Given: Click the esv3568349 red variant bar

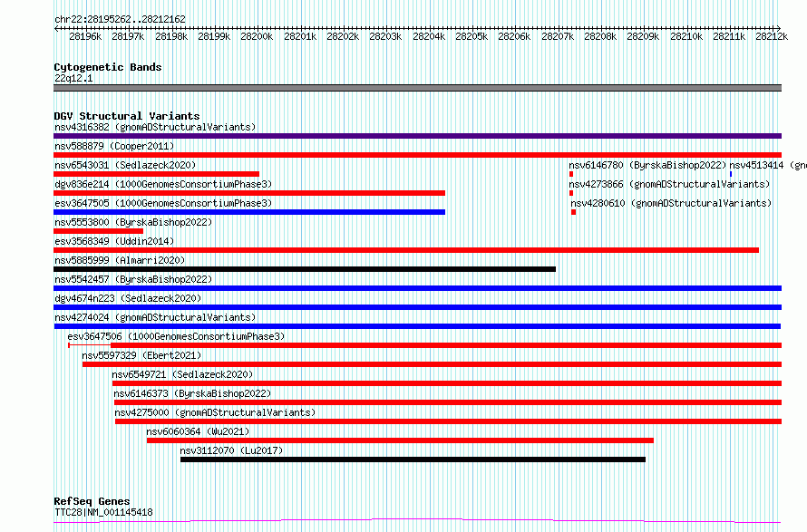Looking at the screenshot, I should (x=406, y=250).
